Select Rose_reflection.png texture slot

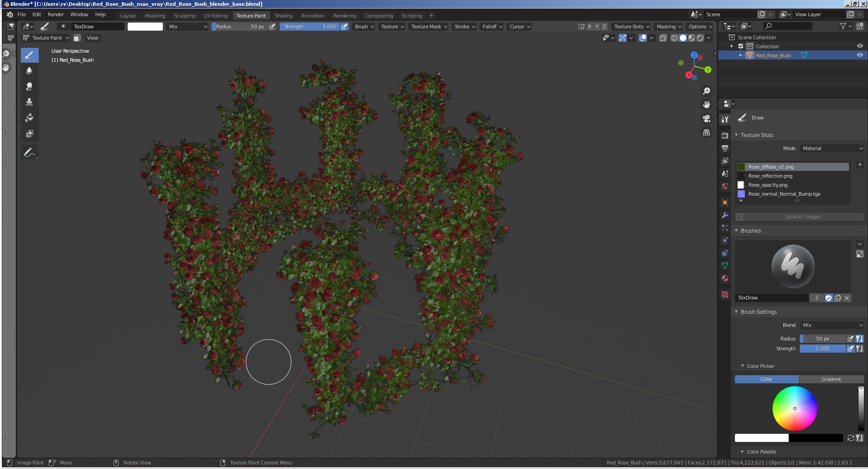[793, 176]
